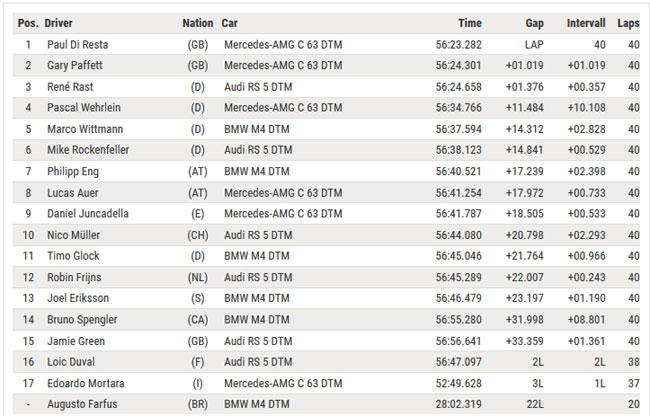
Task: Click Augusto Farfus driver name
Action: 82,404
